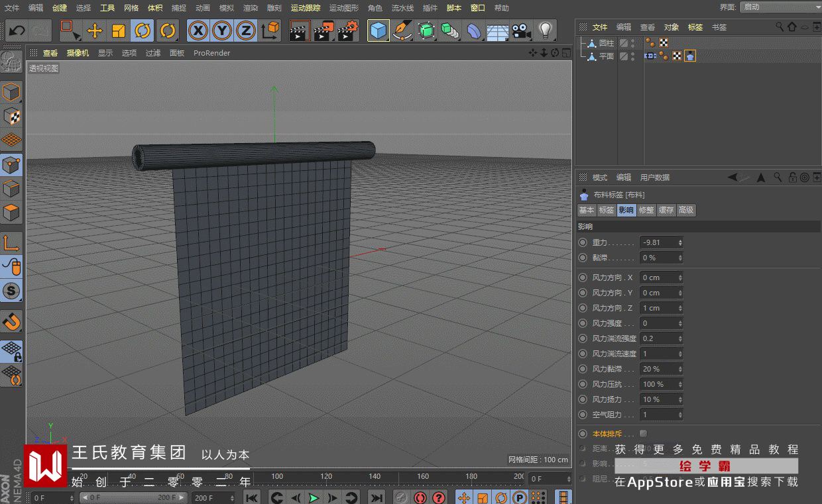The image size is (822, 504).
Task: Select the Rotate tool
Action: [143, 31]
